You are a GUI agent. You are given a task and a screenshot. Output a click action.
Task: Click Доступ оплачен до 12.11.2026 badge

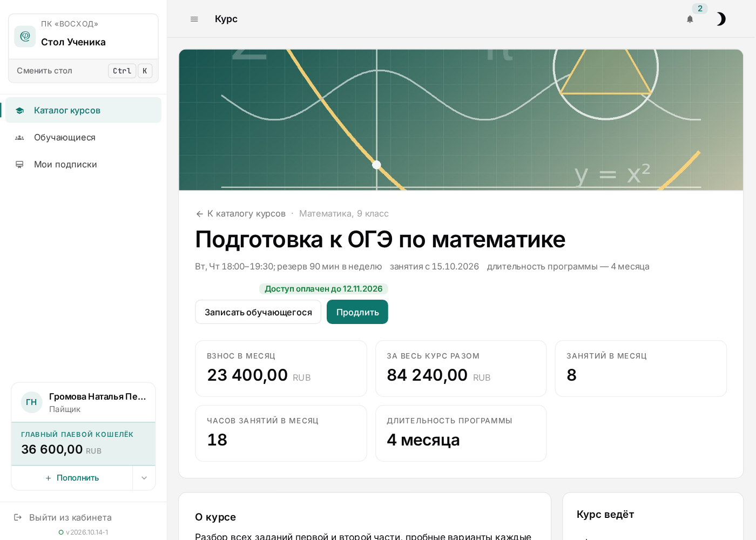click(323, 289)
